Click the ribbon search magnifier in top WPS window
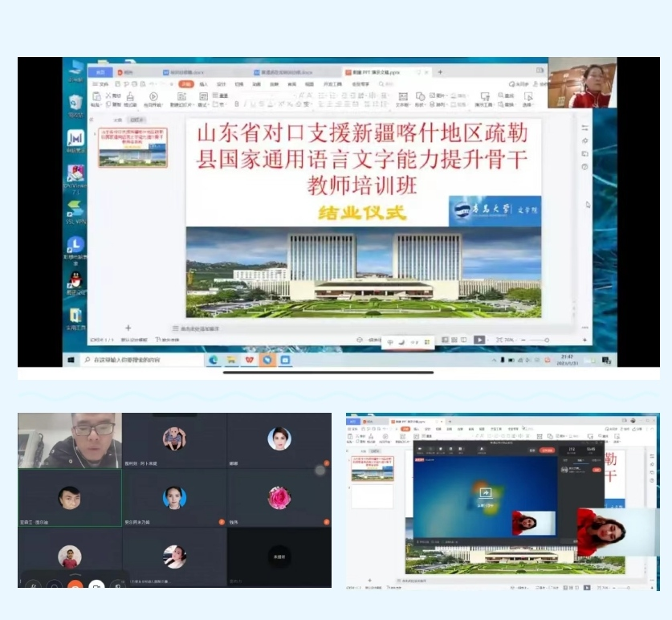 (x=381, y=84)
